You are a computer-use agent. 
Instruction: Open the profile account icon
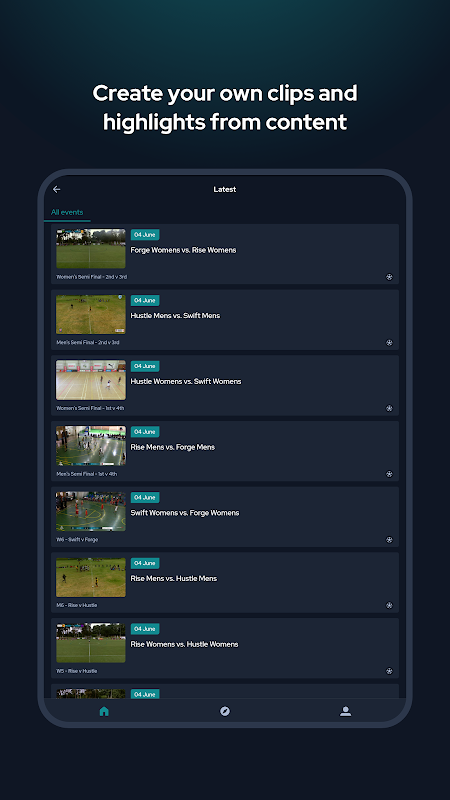[345, 711]
